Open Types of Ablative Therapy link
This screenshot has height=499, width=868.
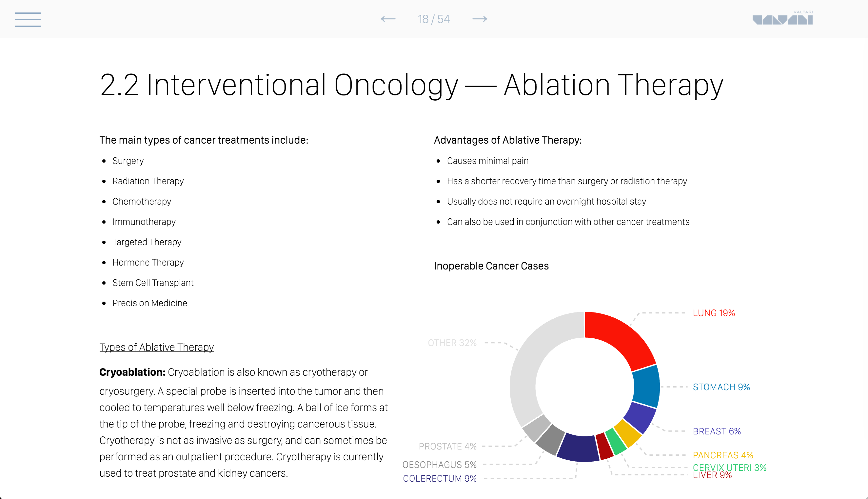[157, 347]
